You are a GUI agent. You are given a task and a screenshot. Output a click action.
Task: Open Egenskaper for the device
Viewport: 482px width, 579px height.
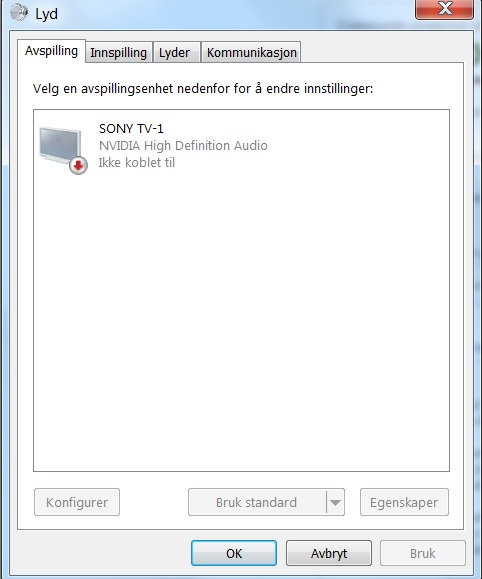404,502
